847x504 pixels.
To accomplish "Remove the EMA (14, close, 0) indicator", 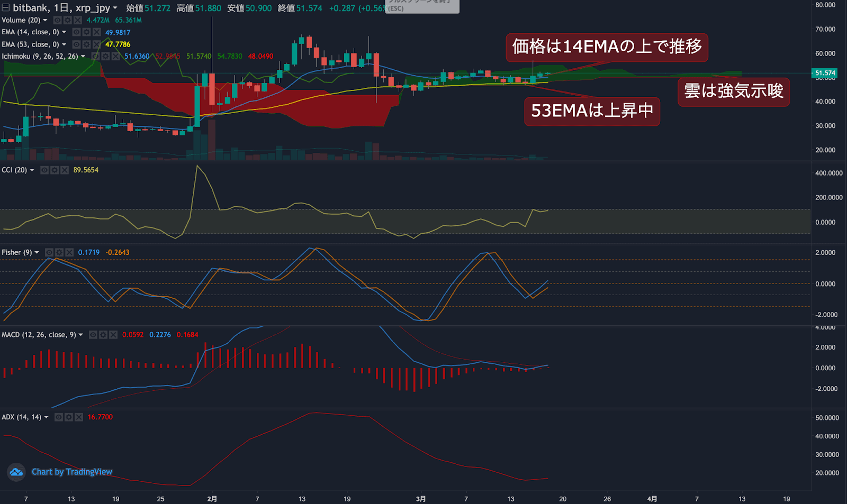I will [x=96, y=32].
